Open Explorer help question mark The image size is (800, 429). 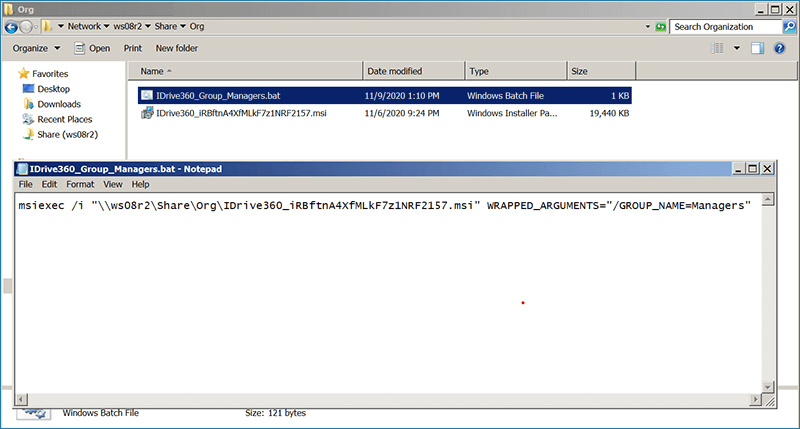click(779, 48)
